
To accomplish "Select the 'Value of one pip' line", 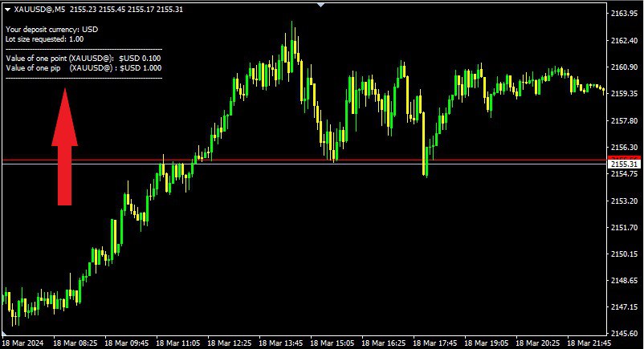I will [x=84, y=68].
